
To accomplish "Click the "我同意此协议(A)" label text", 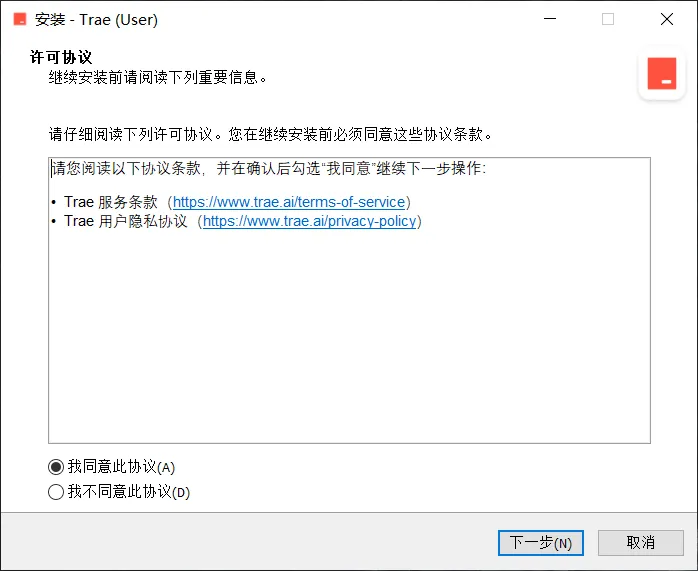I will pyautogui.click(x=122, y=467).
